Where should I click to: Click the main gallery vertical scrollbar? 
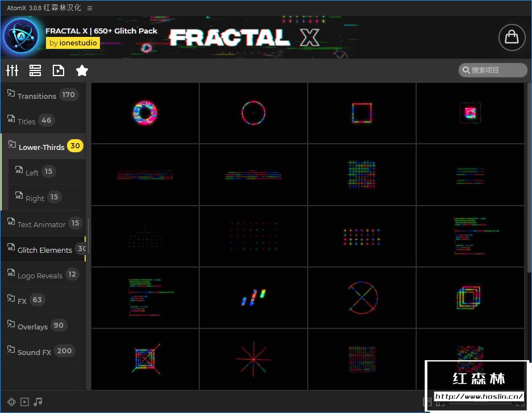[x=529, y=177]
